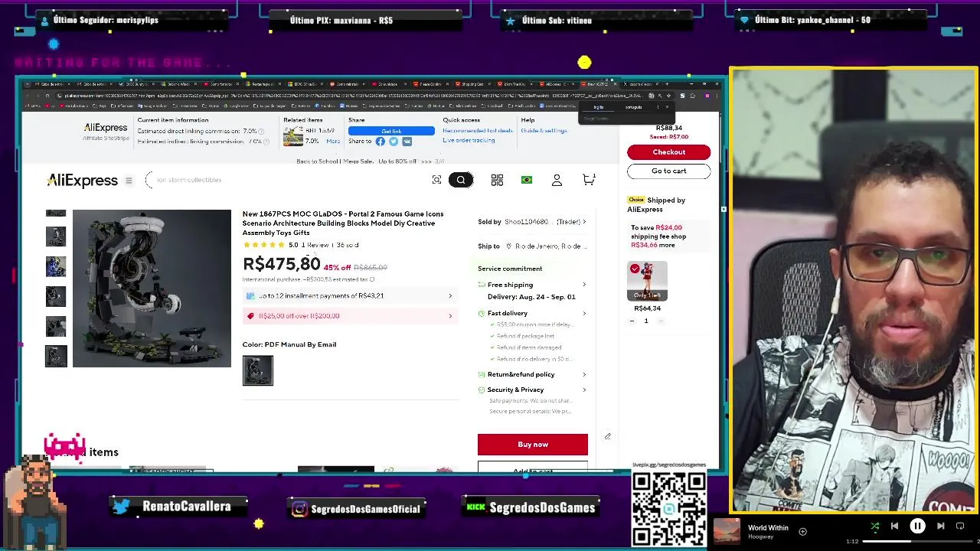Click the Get link blue button
The width and height of the screenshot is (980, 551).
tap(391, 131)
